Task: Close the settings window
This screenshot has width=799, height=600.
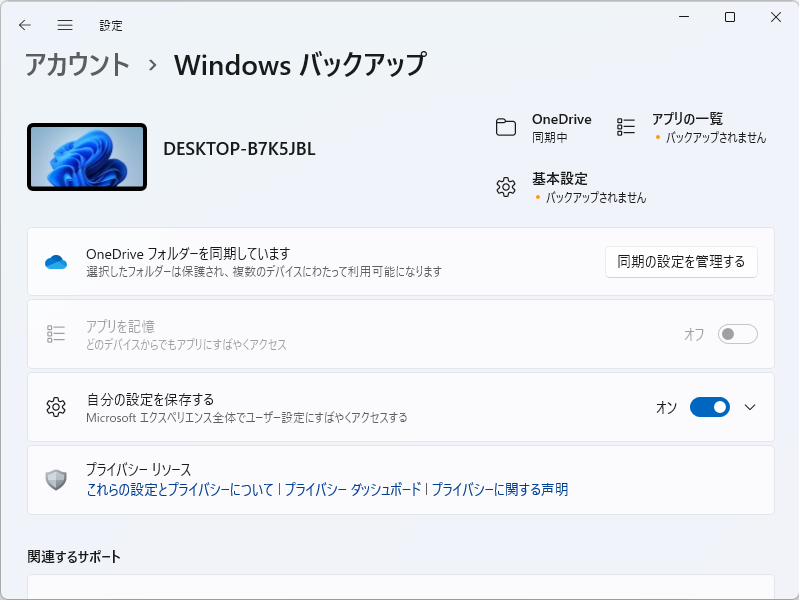Action: click(x=776, y=17)
